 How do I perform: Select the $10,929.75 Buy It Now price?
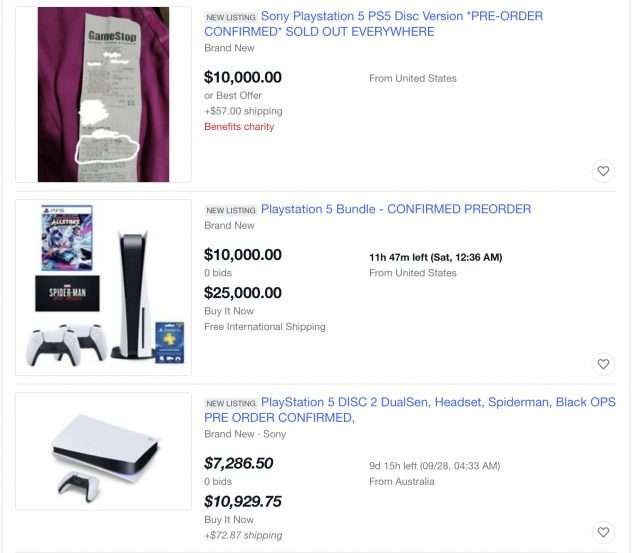243,501
